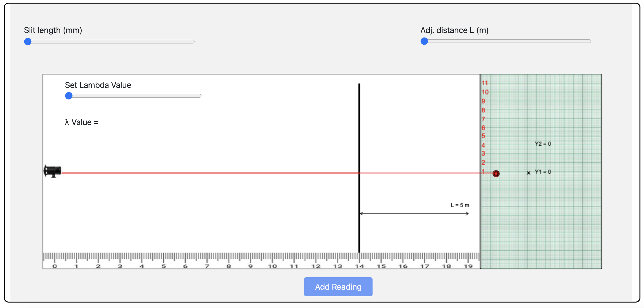The height and width of the screenshot is (308, 644).
Task: Click the Adj. distance L slider handle
Action: click(x=424, y=41)
